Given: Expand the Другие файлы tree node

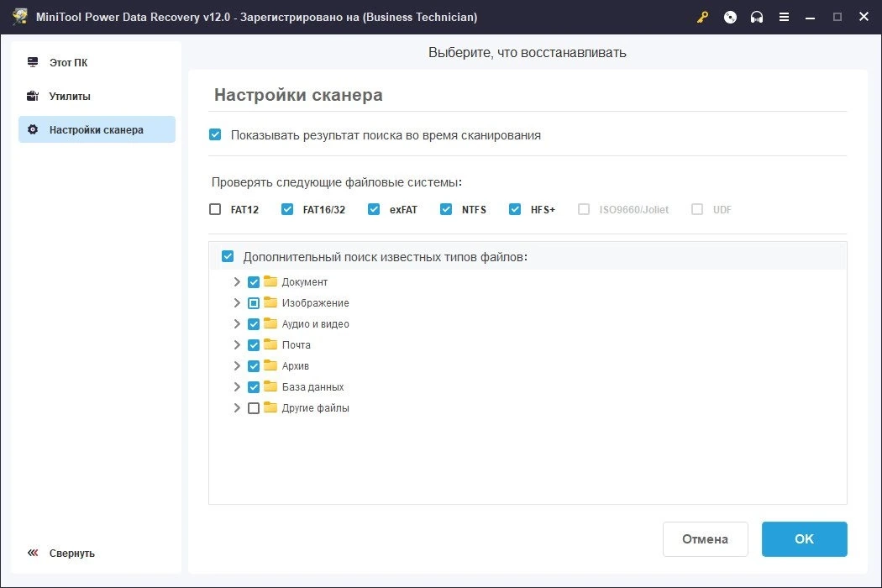Looking at the screenshot, I should click(x=237, y=408).
